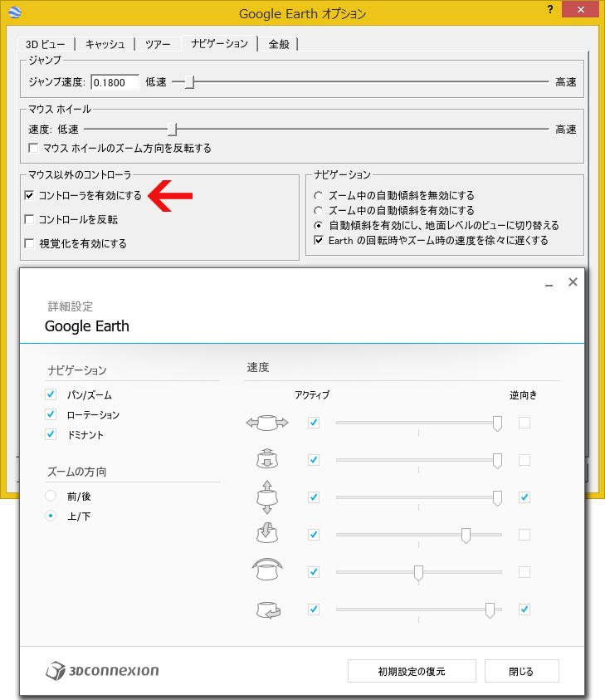
Task: Enable 逆向き for push-down zoom axis
Action: point(524,460)
